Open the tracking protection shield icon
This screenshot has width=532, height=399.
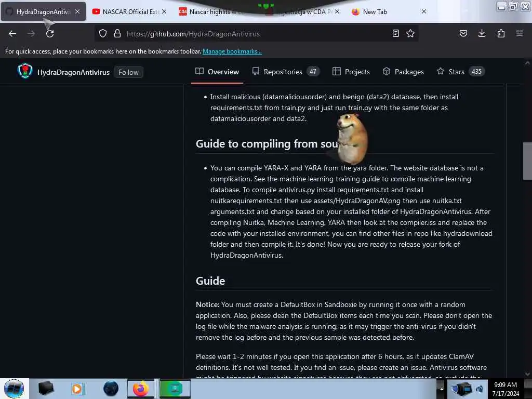(x=103, y=34)
